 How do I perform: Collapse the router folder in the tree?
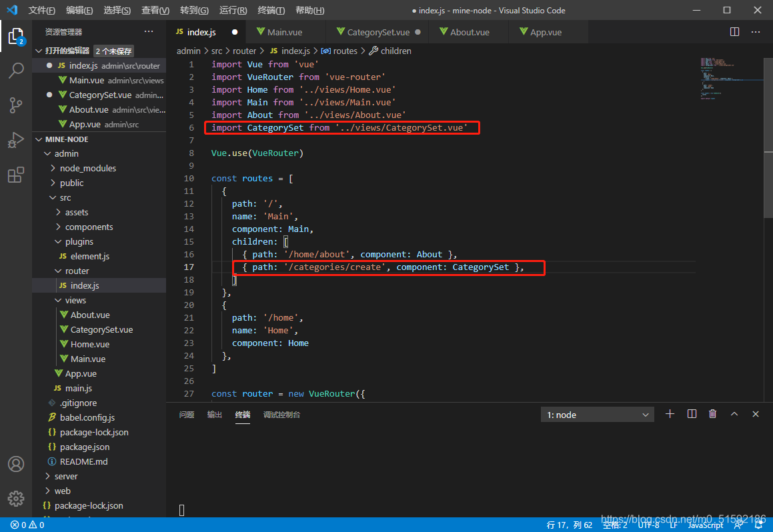tap(77, 271)
